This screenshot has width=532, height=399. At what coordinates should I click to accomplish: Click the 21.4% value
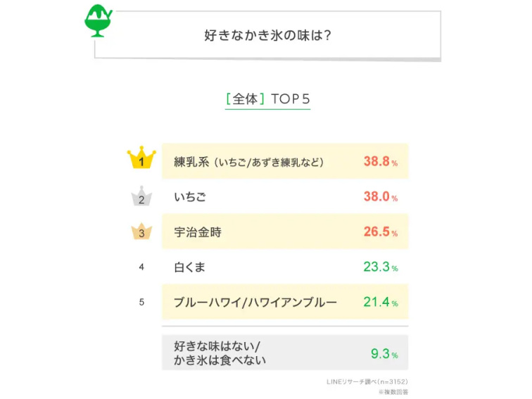tap(380, 302)
